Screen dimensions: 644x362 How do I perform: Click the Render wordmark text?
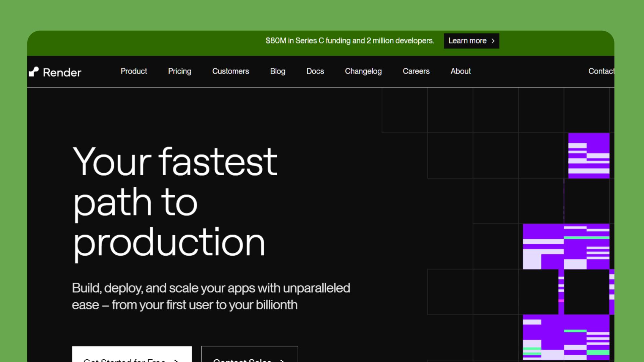[x=62, y=72]
